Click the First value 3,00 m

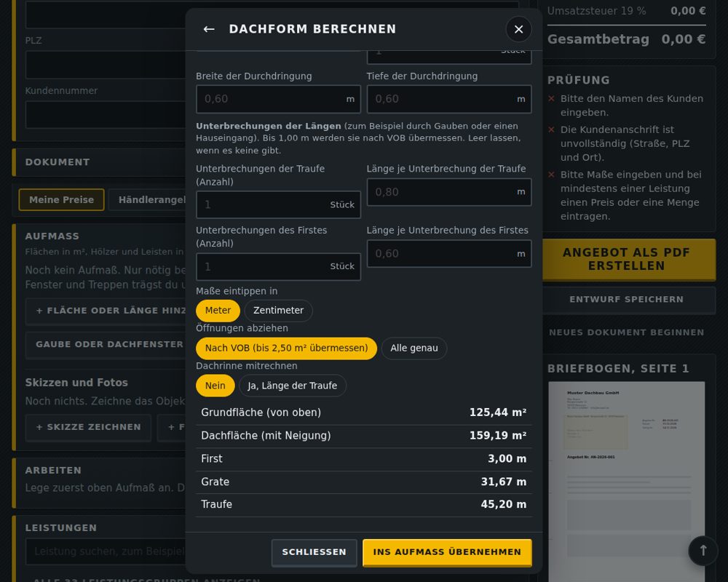pos(507,459)
